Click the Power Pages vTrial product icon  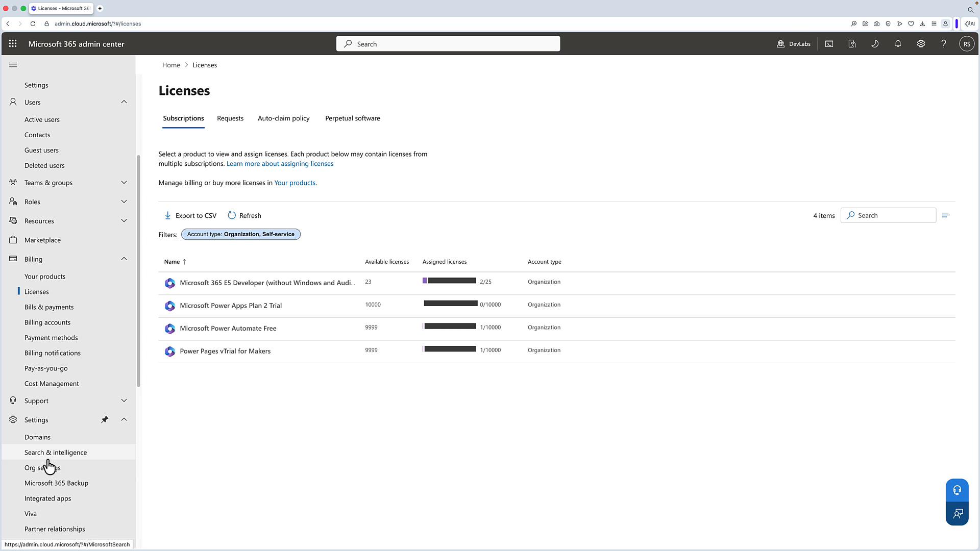click(x=170, y=352)
